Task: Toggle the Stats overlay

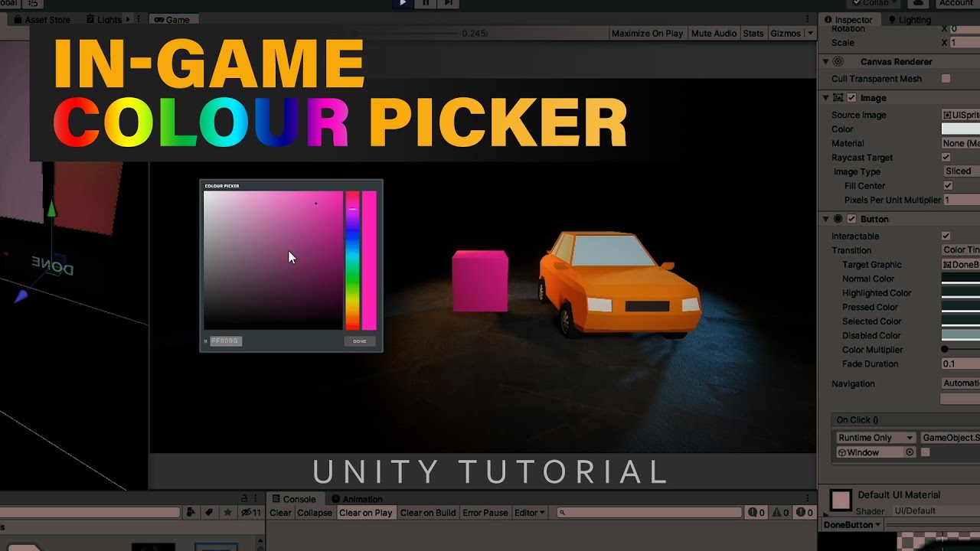Action: [753, 34]
